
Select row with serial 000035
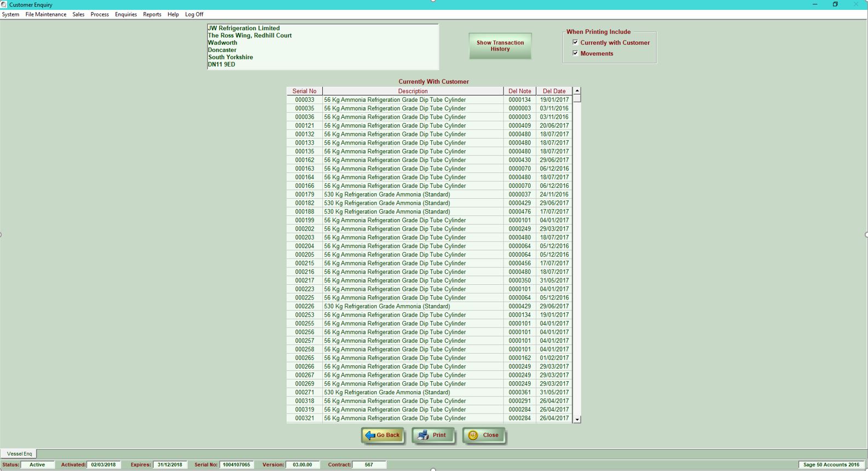point(429,108)
